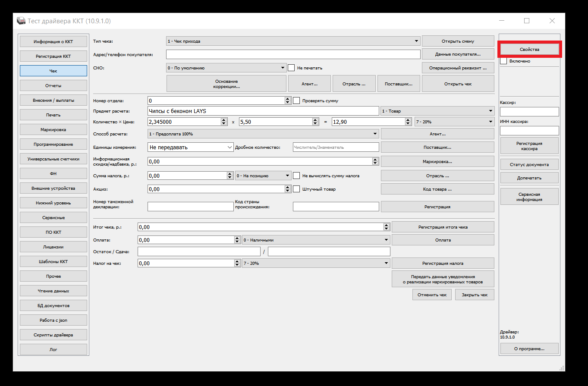This screenshot has width=588, height=386.
Task: Click "Номер таможенной декларации" field
Action: (x=190, y=207)
